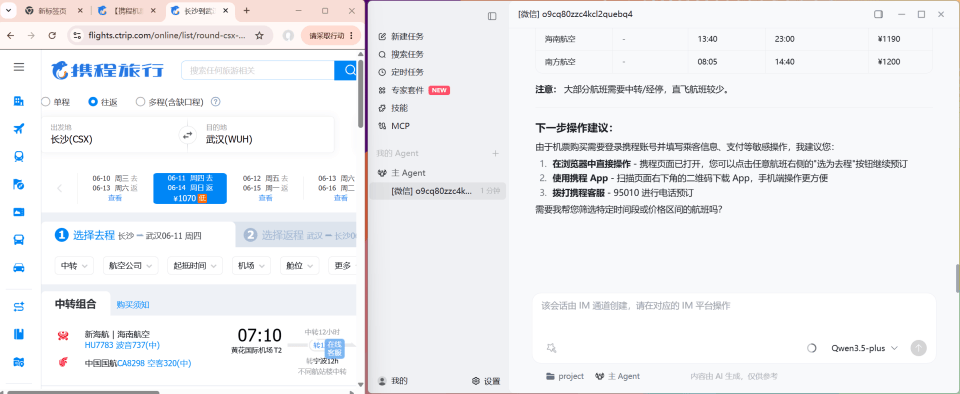This screenshot has height=394, width=960.
Task: Choose the 06-11 周四 ¥1070 date card
Action: [190, 188]
